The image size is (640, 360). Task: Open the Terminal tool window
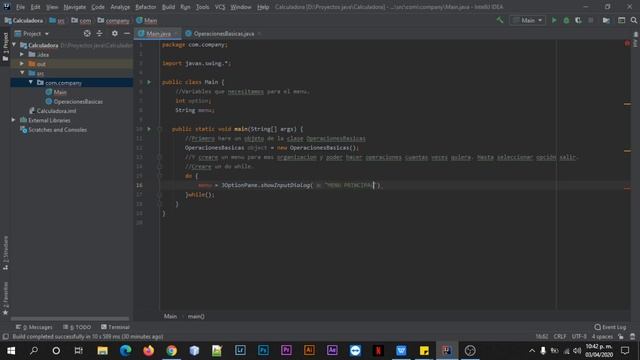pyautogui.click(x=115, y=327)
